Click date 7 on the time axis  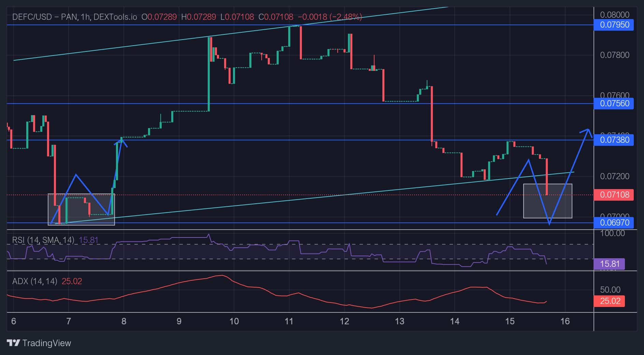tap(69, 321)
